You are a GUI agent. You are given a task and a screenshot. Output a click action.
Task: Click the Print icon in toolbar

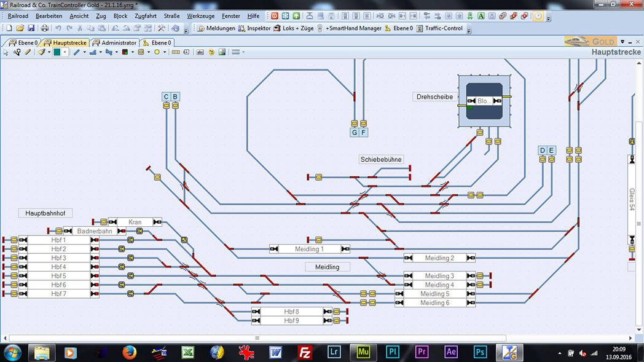click(x=45, y=28)
